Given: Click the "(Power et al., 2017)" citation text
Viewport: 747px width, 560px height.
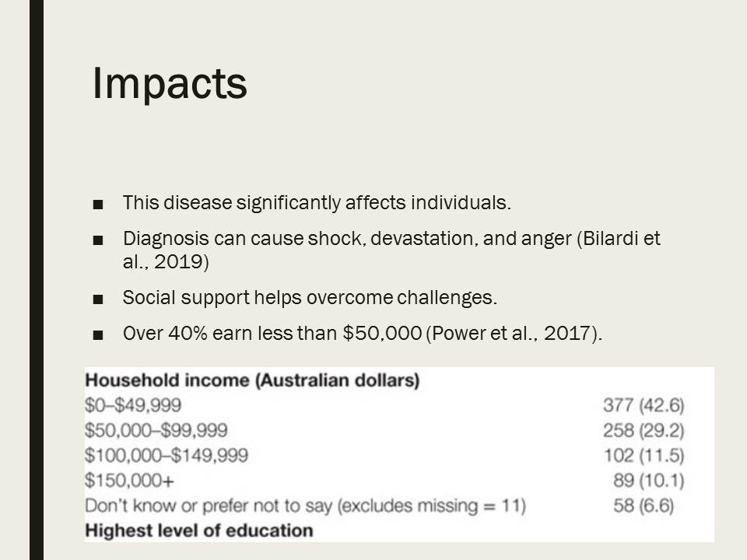Looking at the screenshot, I should [514, 334].
